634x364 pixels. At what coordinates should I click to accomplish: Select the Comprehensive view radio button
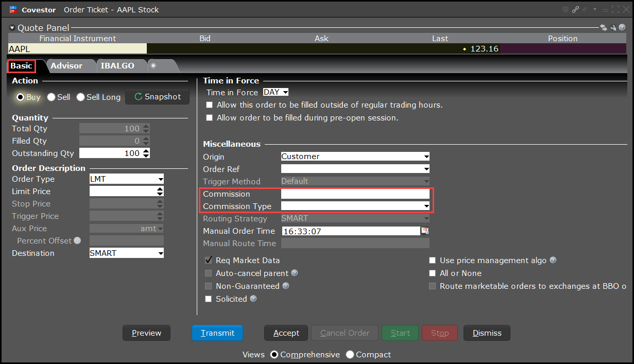[x=274, y=355]
